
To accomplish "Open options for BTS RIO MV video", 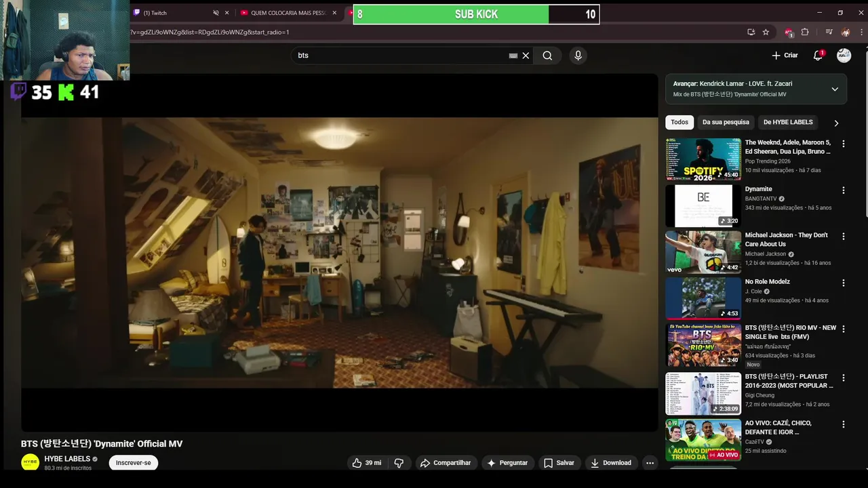I will [x=844, y=329].
